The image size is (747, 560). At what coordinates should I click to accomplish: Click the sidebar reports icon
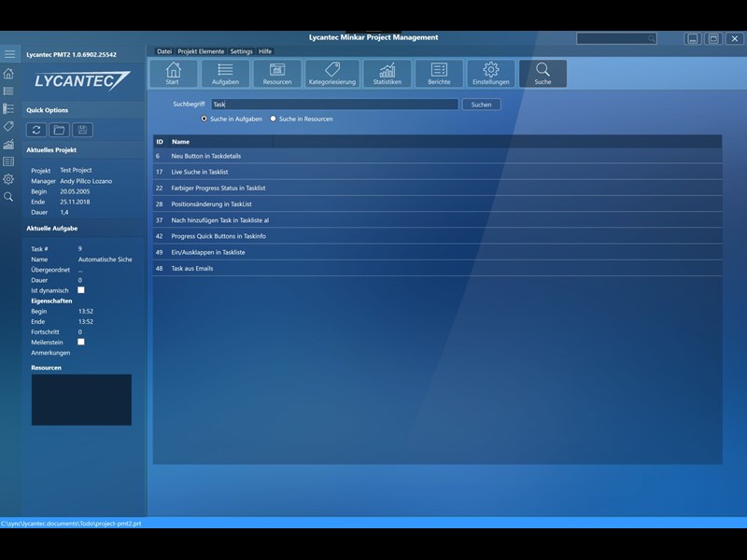pyautogui.click(x=8, y=161)
